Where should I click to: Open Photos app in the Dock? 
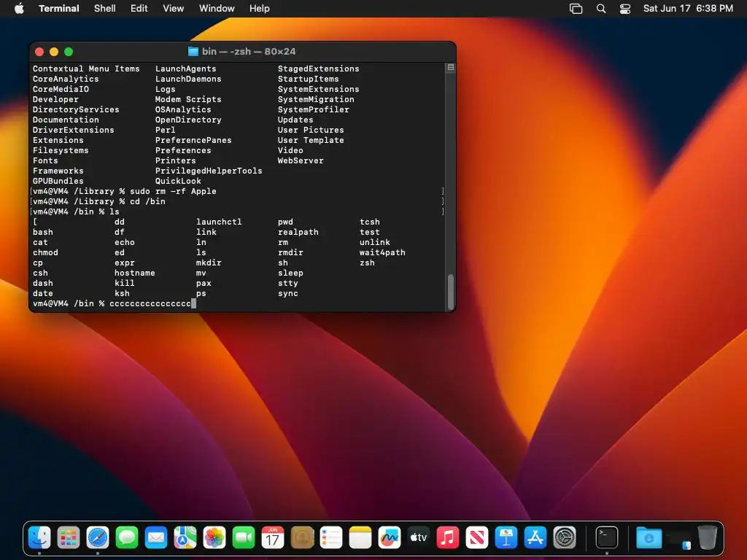(x=214, y=537)
